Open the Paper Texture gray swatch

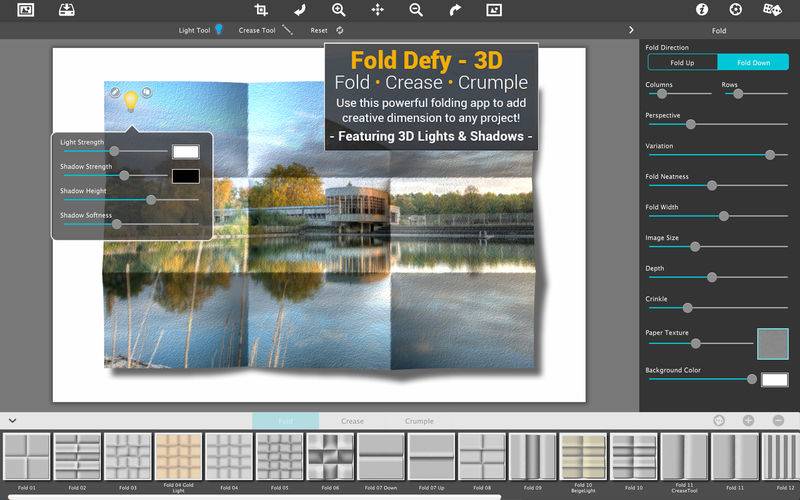(x=772, y=344)
